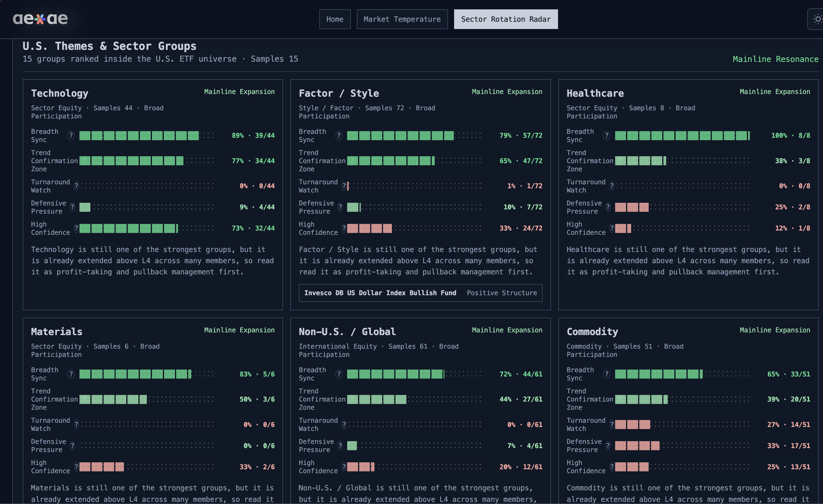Click Materials High Confidence progress bar
This screenshot has width=823, height=504.
click(147, 467)
